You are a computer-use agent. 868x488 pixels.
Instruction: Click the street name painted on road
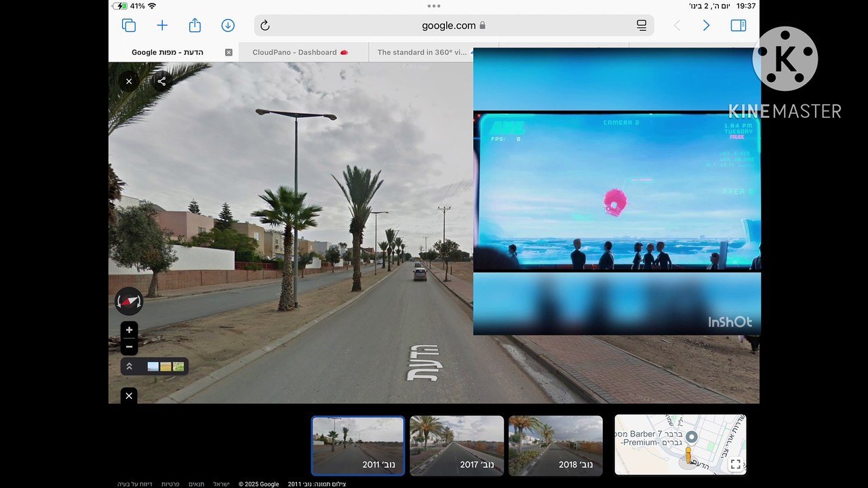[425, 363]
